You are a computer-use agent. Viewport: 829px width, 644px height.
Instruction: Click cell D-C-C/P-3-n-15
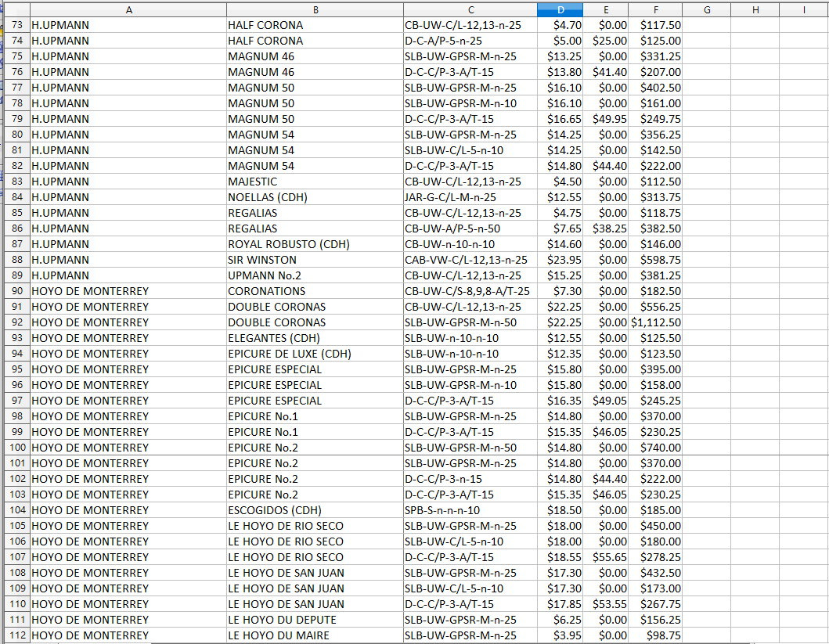(x=470, y=479)
